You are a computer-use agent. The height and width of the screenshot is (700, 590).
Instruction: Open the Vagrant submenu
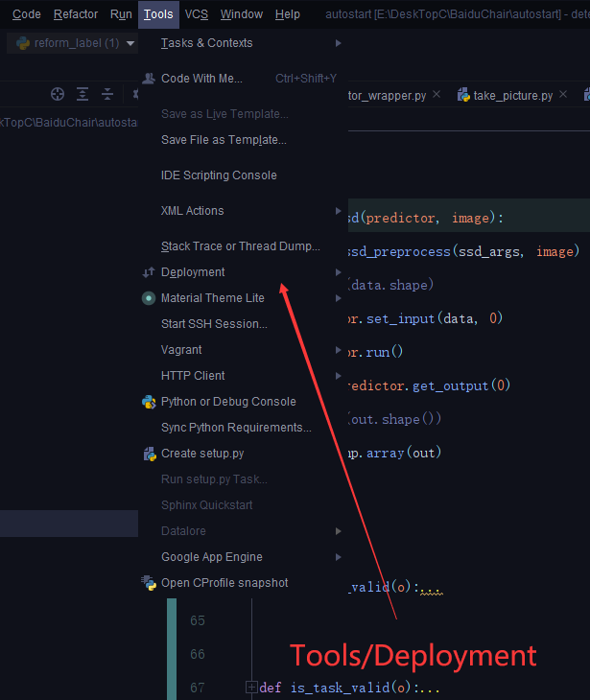[243, 350]
